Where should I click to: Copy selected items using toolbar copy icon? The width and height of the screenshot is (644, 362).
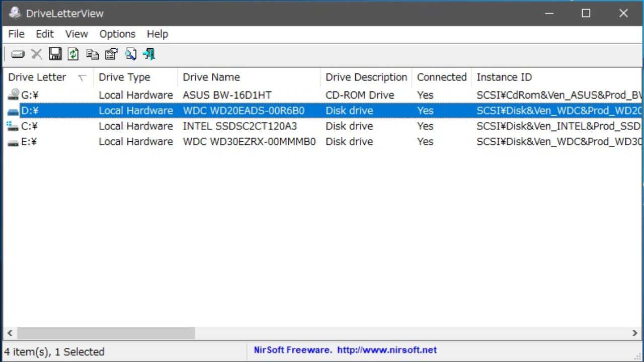[x=92, y=54]
